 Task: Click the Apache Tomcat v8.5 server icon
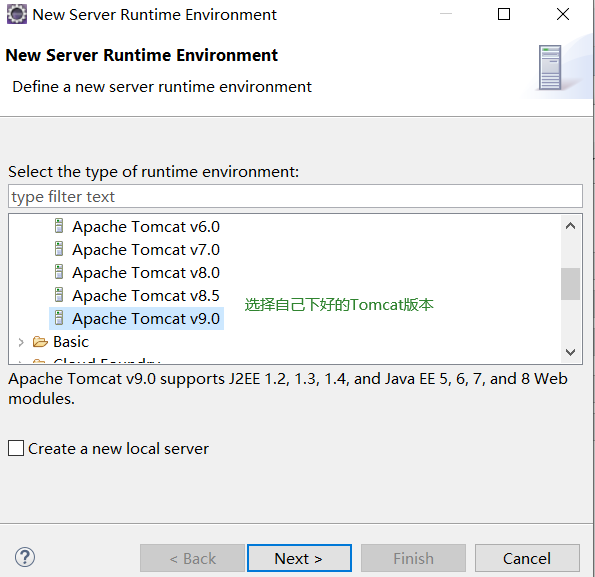(59, 295)
